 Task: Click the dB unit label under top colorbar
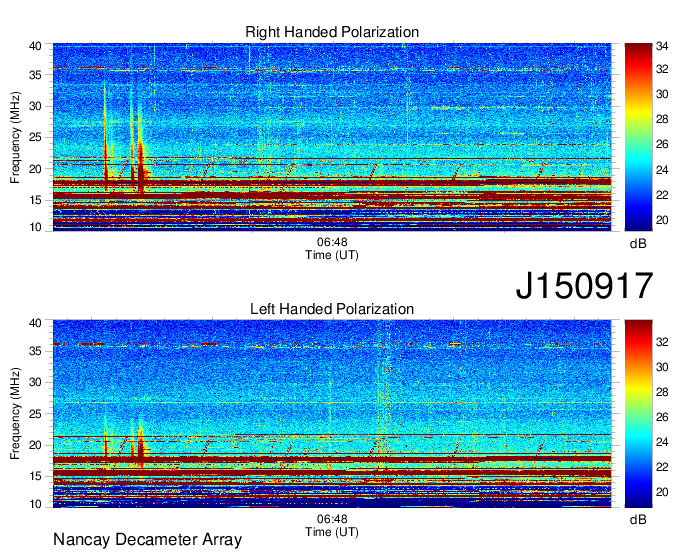tap(638, 244)
